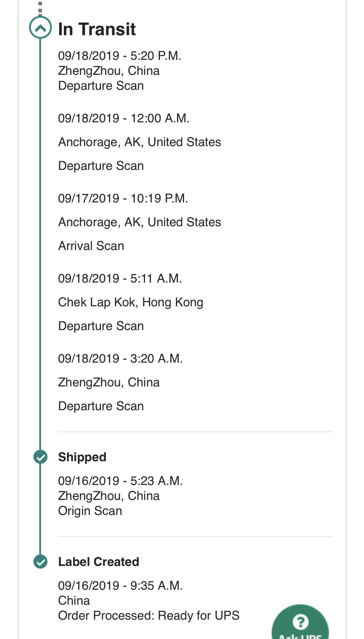Tap the 09/17/2019 10:19 P.M. entry
The width and height of the screenshot is (364, 639).
123,198
